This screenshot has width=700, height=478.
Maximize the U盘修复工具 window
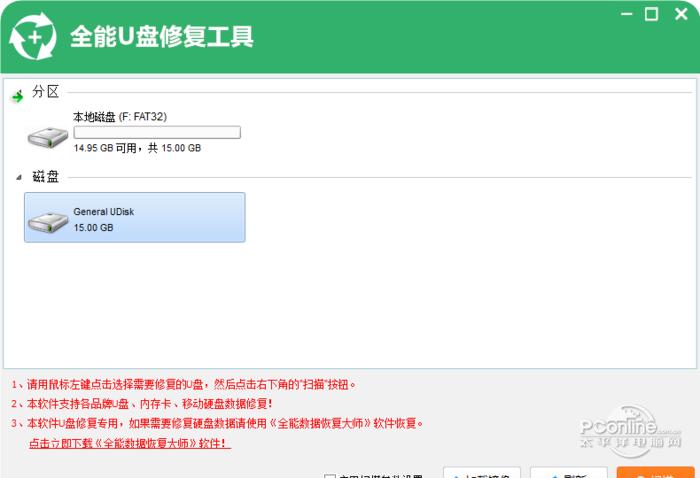click(x=651, y=14)
